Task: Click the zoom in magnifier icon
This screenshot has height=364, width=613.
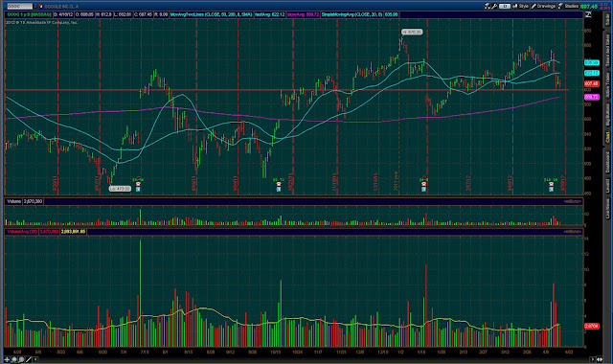Action: coord(14,359)
